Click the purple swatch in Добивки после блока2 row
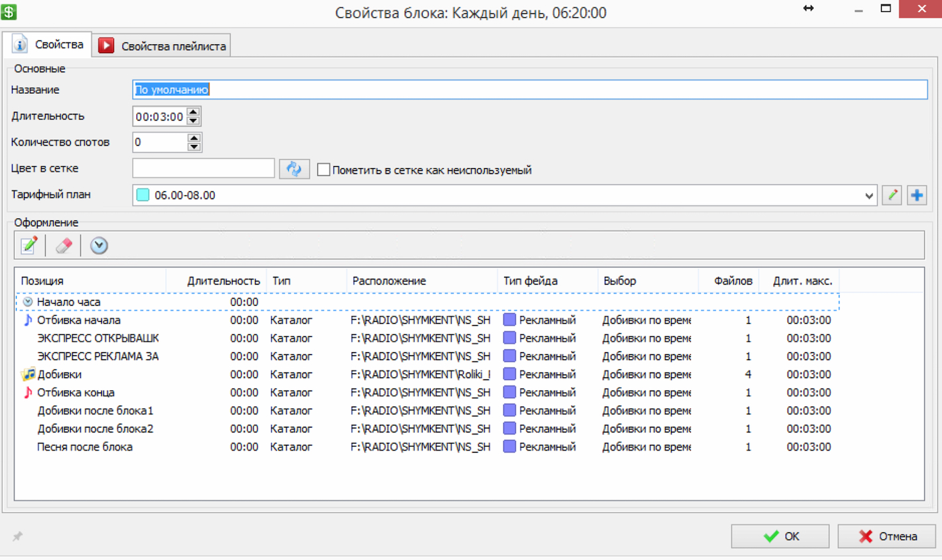942x560 pixels. pyautogui.click(x=509, y=429)
